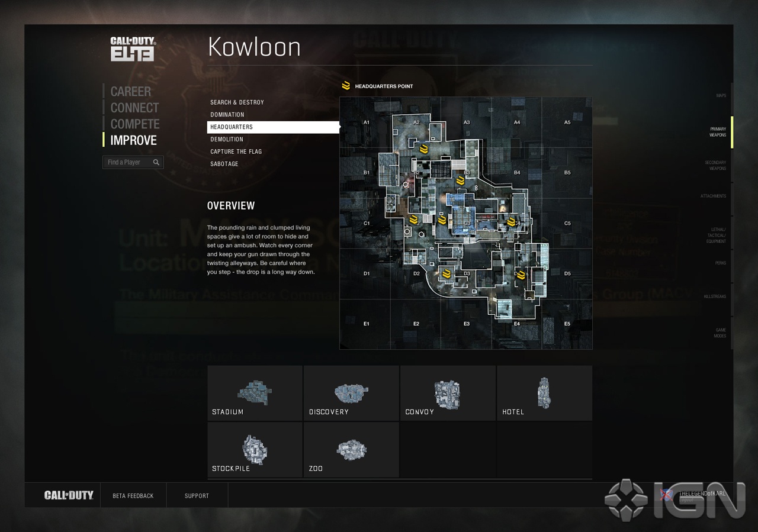758x532 pixels.
Task: Open the Stockpile map thumbnail
Action: pyautogui.click(x=255, y=450)
